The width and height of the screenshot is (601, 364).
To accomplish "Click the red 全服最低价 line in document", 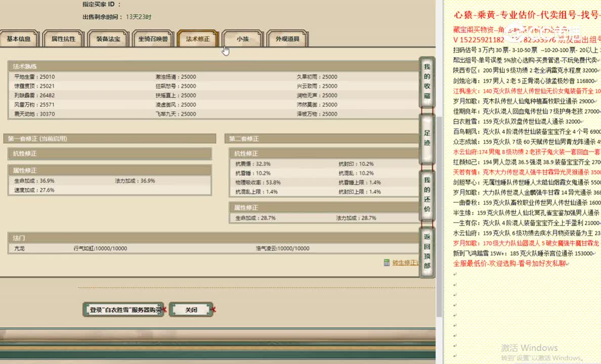I will (511, 263).
